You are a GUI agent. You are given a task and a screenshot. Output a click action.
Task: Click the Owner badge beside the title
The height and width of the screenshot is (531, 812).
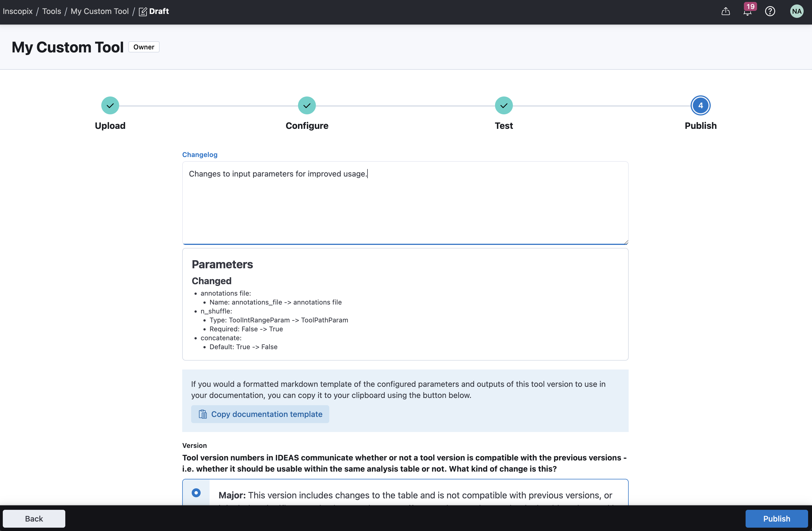[x=144, y=47]
